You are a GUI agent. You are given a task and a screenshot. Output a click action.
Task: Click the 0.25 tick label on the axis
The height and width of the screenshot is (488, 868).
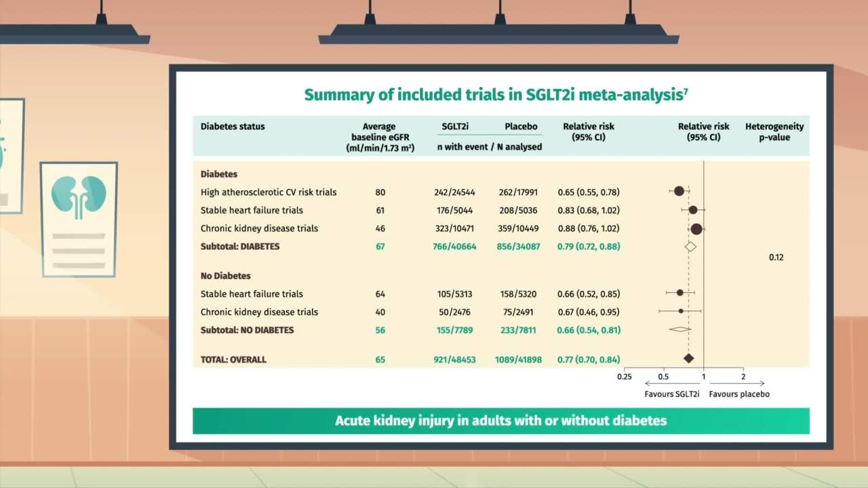tap(624, 376)
